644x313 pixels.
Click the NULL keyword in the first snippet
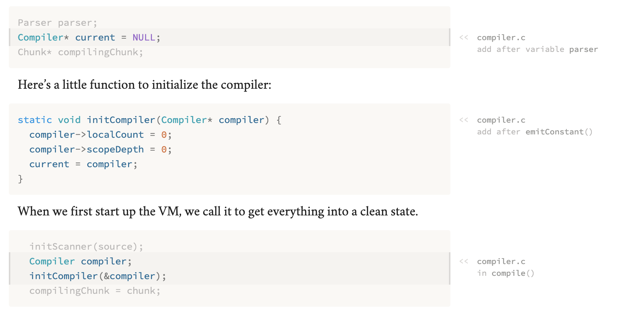[144, 38]
